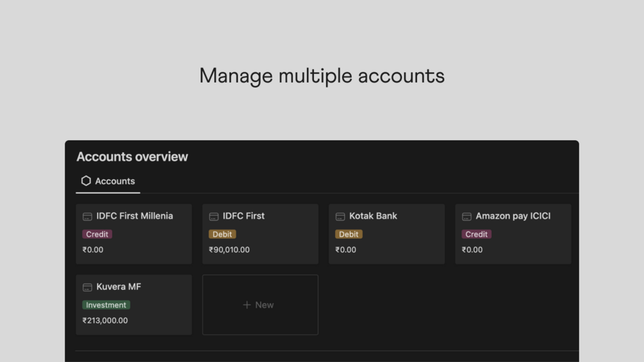Click the ₹90,010.00 balance on IDFC First
The image size is (644, 362).
(229, 249)
